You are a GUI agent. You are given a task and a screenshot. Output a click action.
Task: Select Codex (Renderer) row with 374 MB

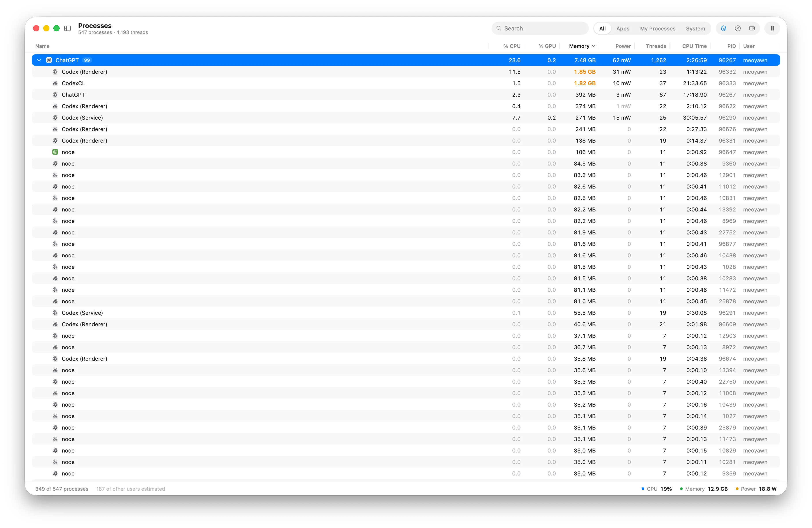(406, 106)
